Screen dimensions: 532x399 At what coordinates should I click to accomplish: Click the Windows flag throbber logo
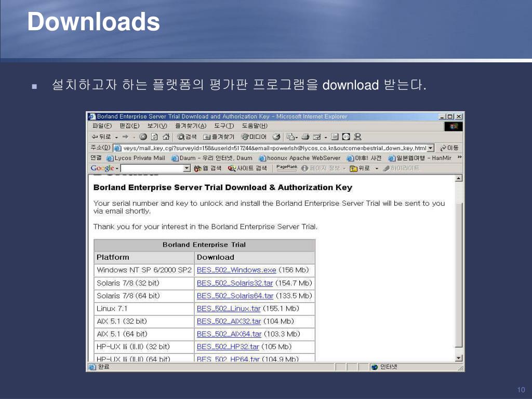coord(454,127)
